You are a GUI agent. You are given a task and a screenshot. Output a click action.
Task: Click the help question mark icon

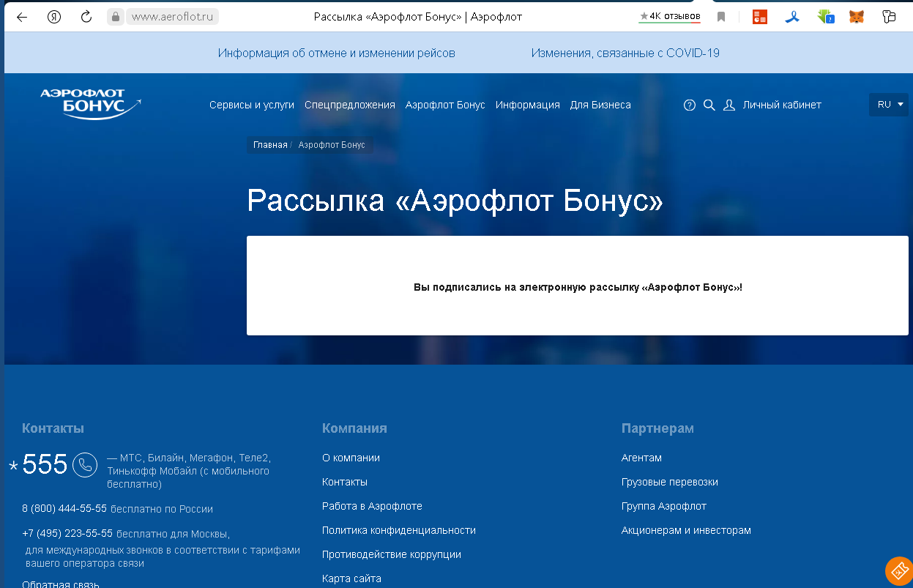(x=689, y=105)
